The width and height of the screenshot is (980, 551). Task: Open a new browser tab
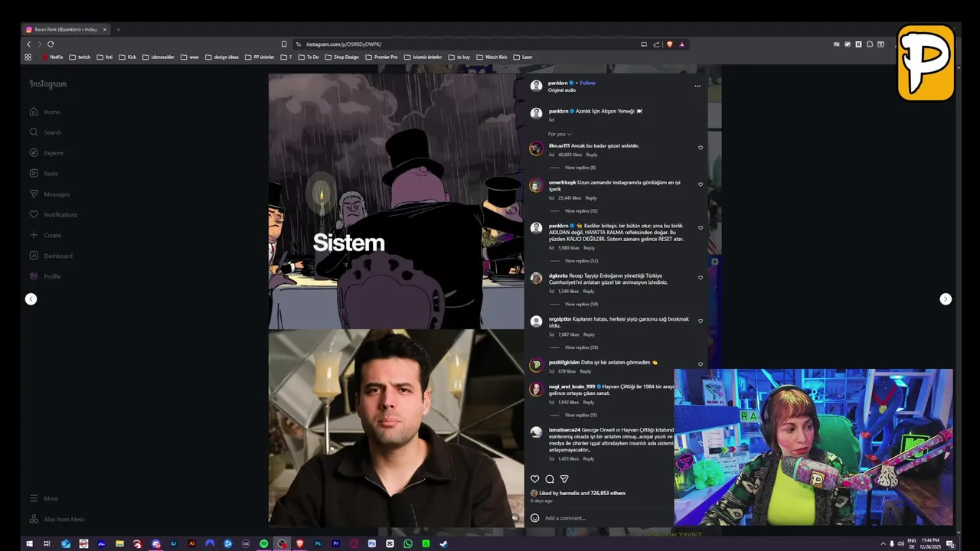[118, 30]
